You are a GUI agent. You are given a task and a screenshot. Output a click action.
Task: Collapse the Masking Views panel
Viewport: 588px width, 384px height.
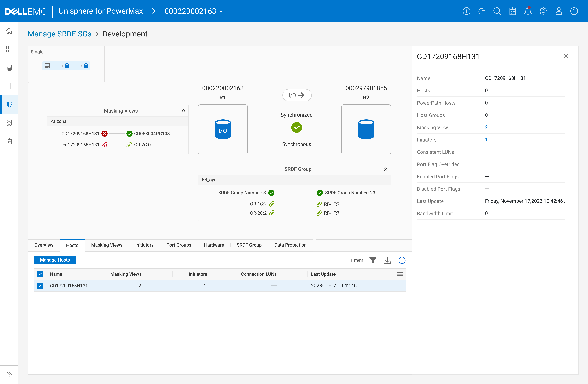point(183,111)
